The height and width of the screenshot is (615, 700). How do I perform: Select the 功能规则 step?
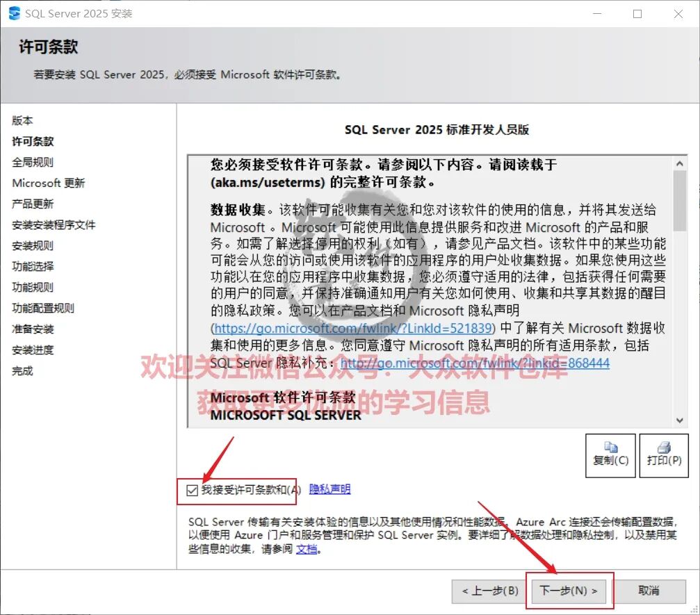33,288
